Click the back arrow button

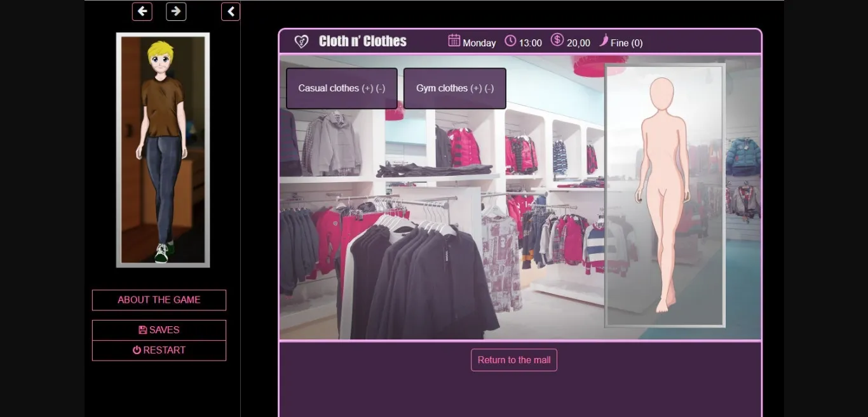coord(142,11)
